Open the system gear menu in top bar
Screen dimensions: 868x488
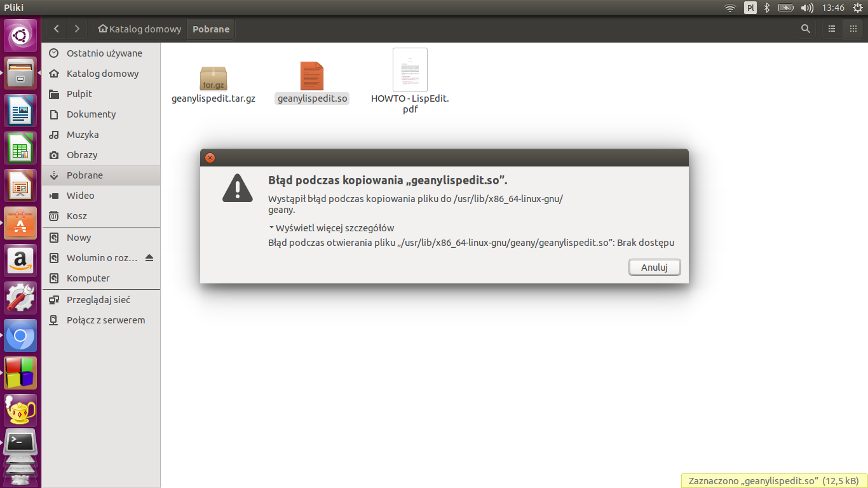[857, 8]
